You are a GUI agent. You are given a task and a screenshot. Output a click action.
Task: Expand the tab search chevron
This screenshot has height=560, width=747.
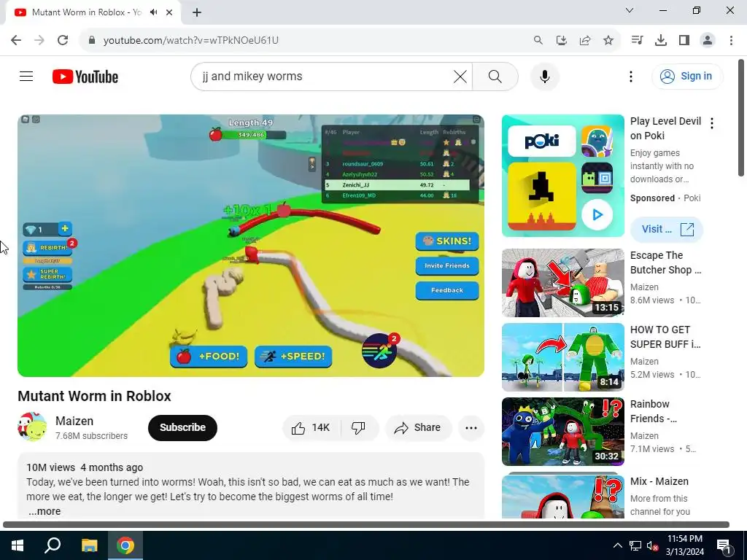click(629, 10)
